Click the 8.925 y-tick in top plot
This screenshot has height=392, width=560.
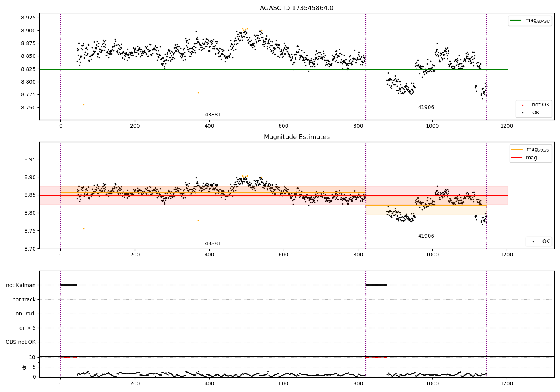click(x=28, y=18)
